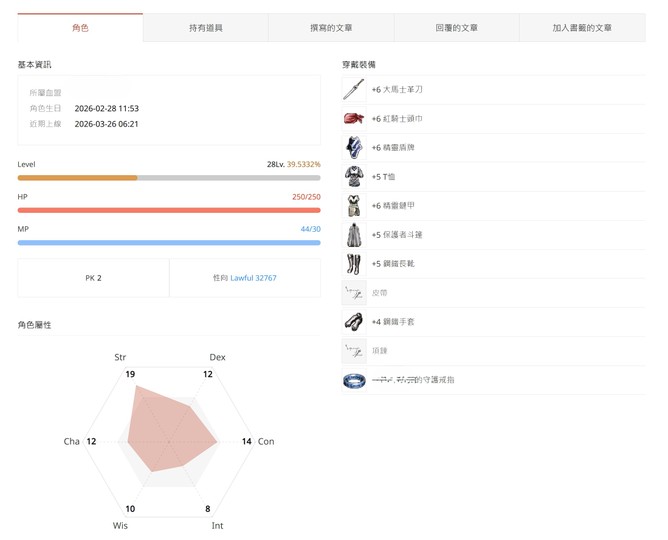This screenshot has width=668, height=540.
Task: Click the orange Level progress bar
Action: pyautogui.click(x=78, y=177)
